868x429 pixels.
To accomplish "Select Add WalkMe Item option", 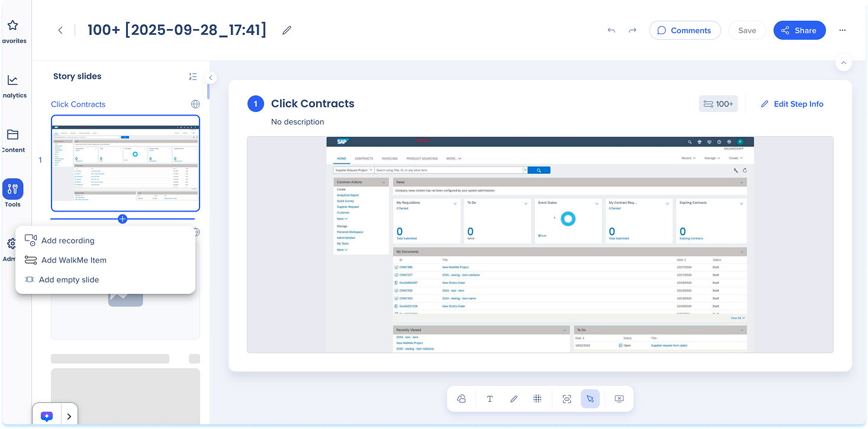I will (73, 260).
